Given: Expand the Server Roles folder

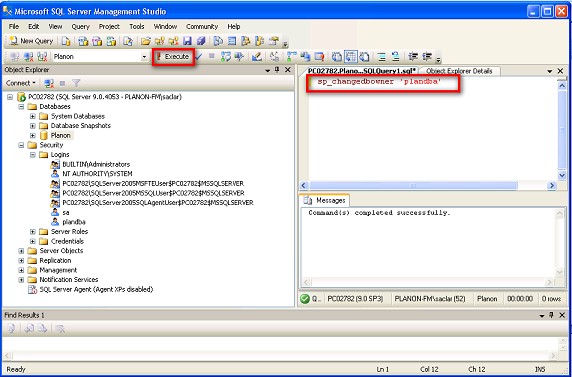Looking at the screenshot, I should (33, 231).
